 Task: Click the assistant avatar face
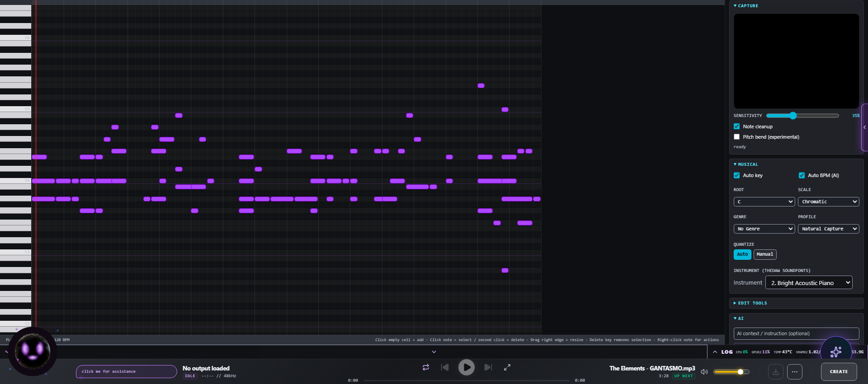pos(33,351)
